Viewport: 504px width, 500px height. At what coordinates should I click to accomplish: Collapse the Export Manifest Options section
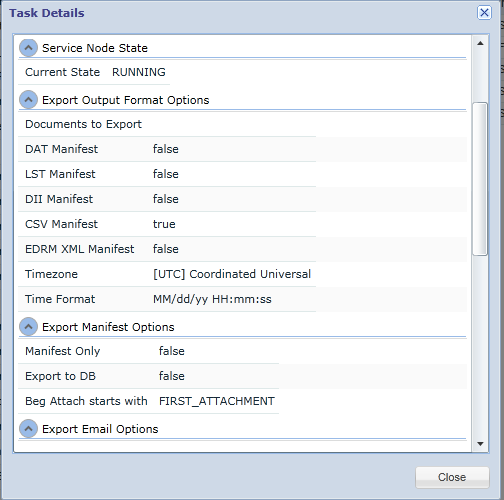(28, 327)
